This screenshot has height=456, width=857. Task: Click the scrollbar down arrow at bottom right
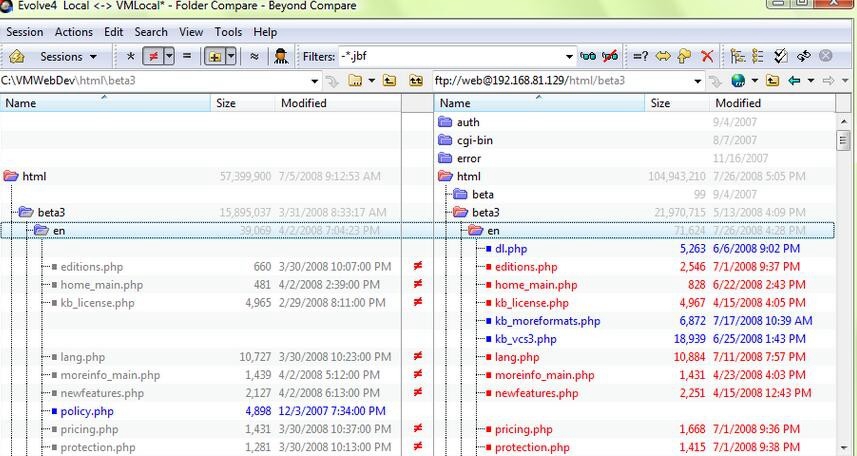(843, 448)
